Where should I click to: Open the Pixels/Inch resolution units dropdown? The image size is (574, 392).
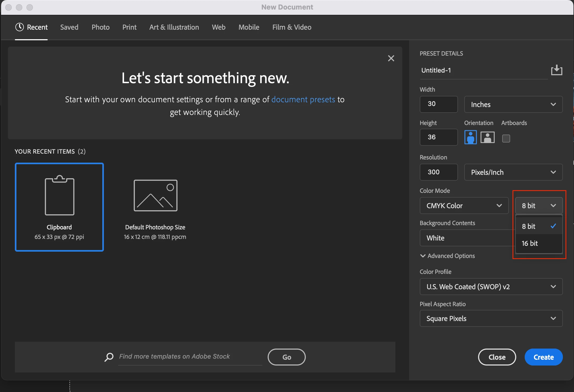click(513, 172)
